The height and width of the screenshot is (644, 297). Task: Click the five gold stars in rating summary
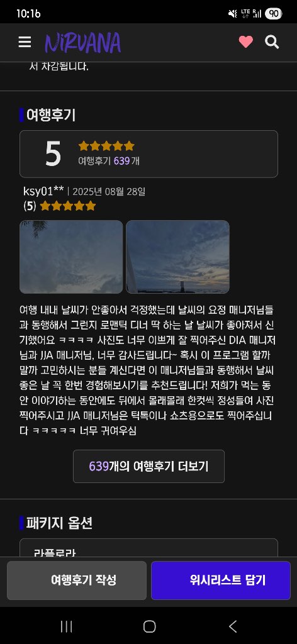coord(106,146)
